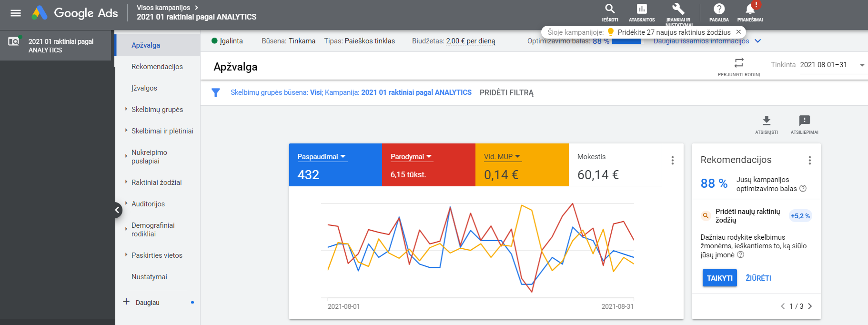Download the overview (Atsisiųsti)

767,124
